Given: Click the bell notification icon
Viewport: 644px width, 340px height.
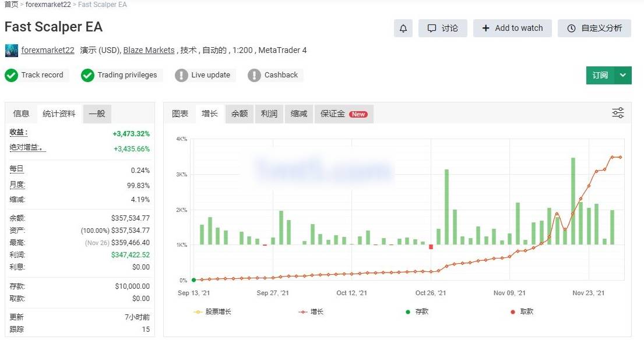Looking at the screenshot, I should (403, 29).
